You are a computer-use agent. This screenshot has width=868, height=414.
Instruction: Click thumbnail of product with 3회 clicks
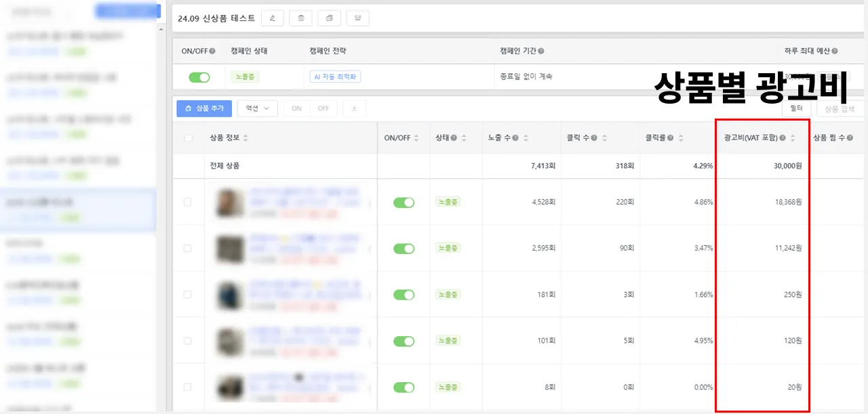[x=230, y=295]
